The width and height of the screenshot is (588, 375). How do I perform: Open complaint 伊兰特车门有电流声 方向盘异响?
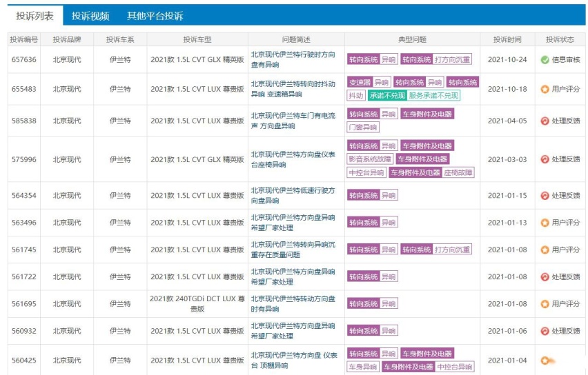tap(293, 121)
